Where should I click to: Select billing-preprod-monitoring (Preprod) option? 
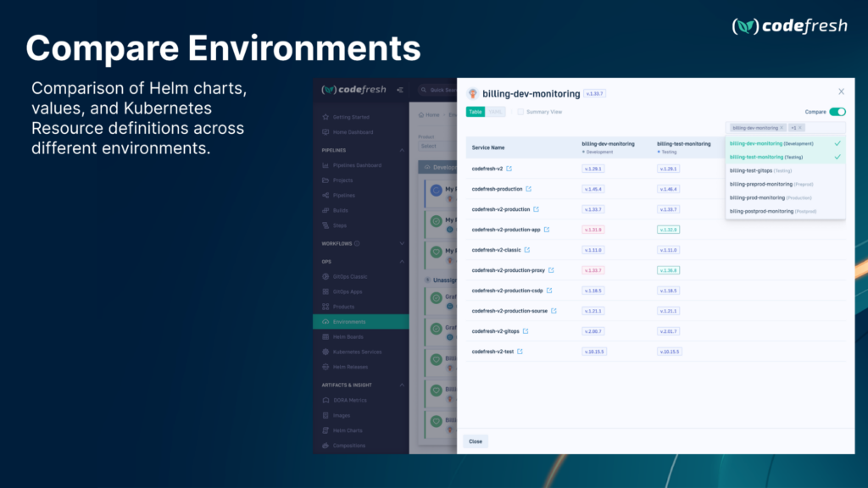pos(786,184)
